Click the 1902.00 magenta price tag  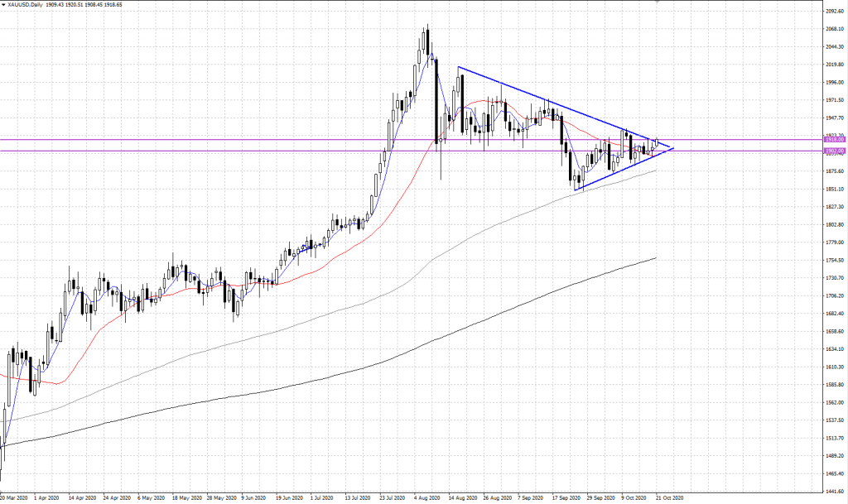click(x=833, y=151)
